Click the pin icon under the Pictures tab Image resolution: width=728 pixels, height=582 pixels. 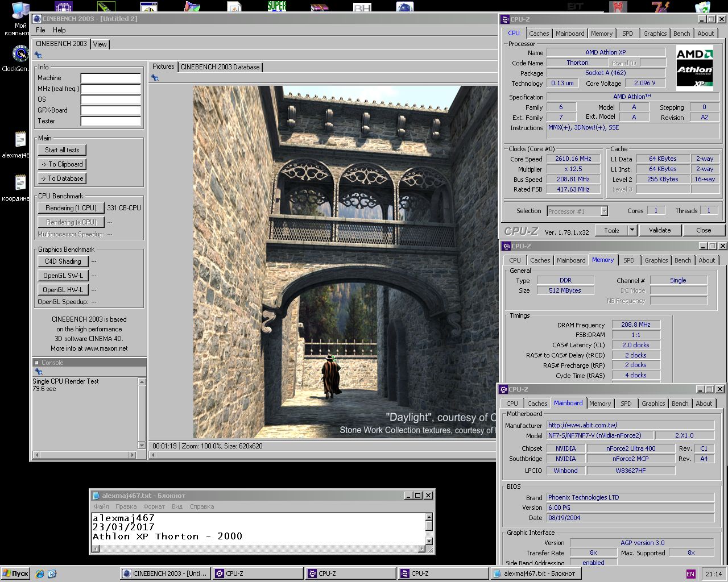155,78
